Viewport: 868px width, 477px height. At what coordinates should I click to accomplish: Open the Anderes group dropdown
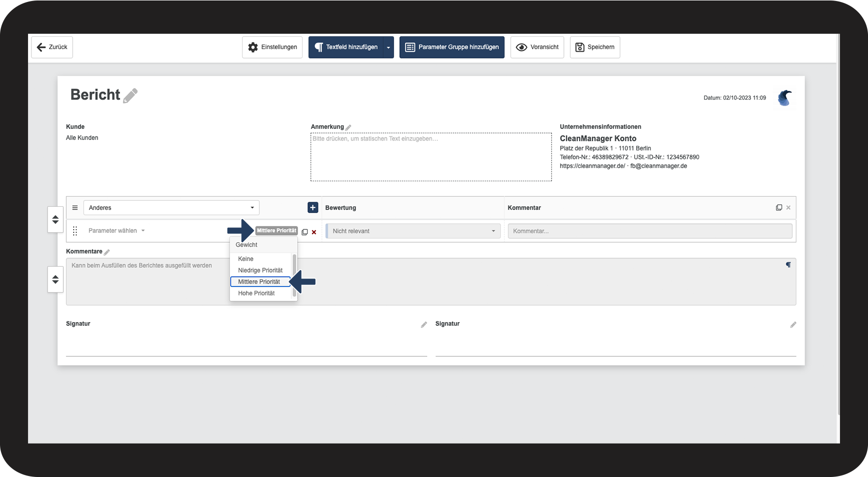[x=171, y=208]
